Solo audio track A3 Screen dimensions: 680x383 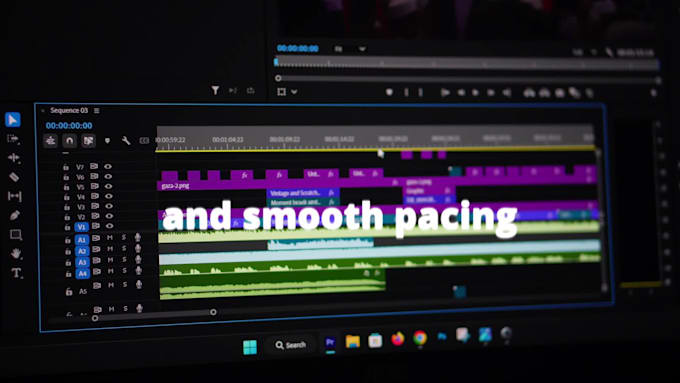click(x=124, y=260)
